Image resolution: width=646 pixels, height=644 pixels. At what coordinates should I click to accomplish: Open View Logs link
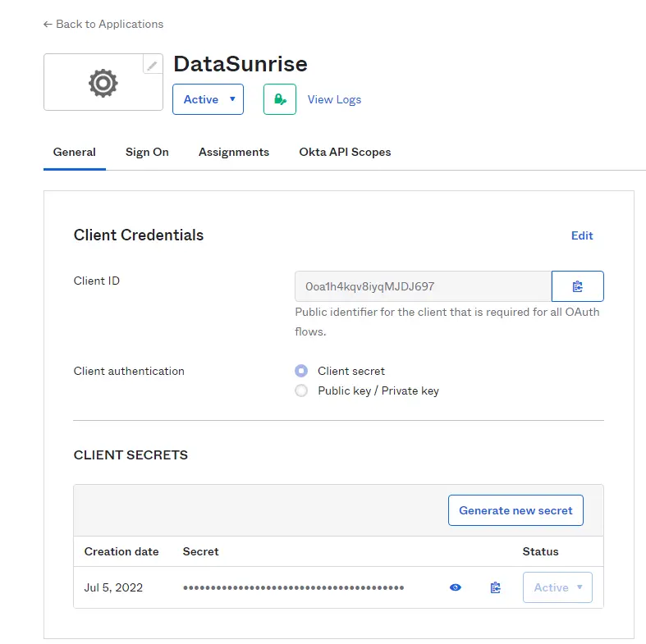pos(334,99)
